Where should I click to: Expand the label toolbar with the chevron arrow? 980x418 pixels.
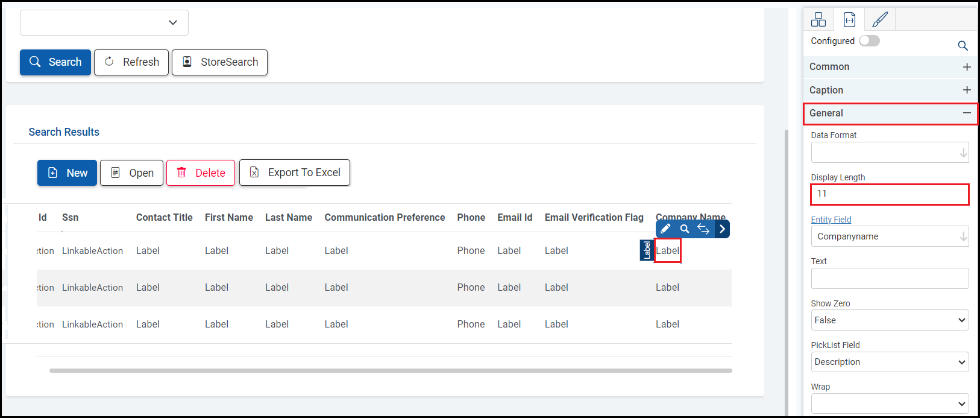(x=722, y=229)
